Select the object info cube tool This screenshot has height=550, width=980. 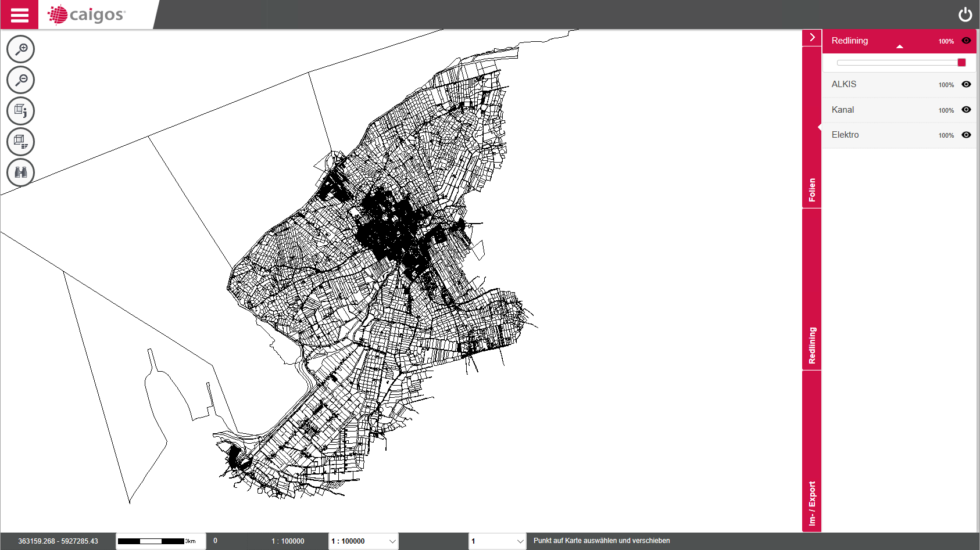(21, 111)
